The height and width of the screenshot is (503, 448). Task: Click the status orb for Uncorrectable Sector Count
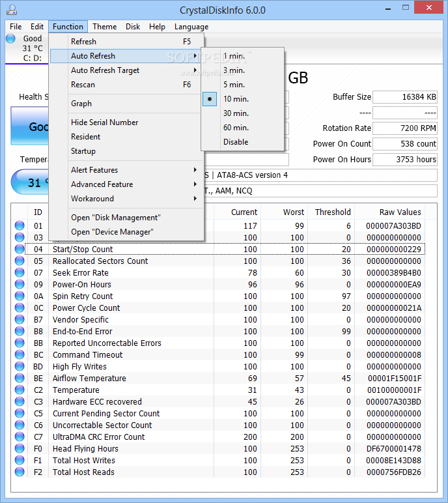[20, 425]
